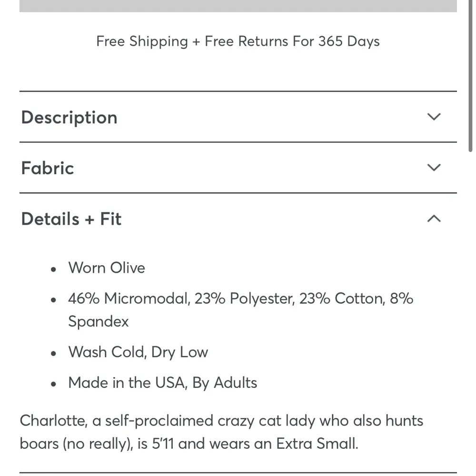
Task: Open the Fabric accordion heading
Action: 48,168
